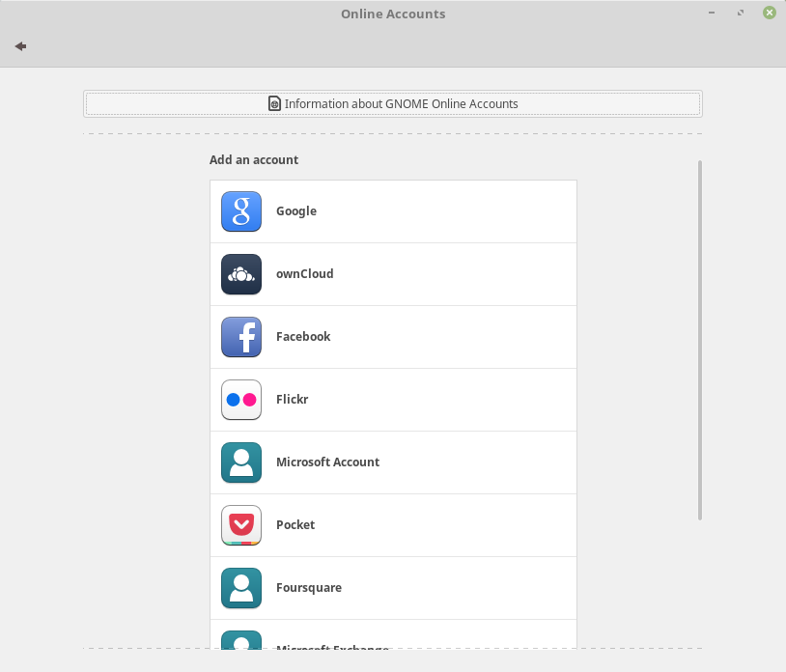The height and width of the screenshot is (672, 786).
Task: Select the Pocket label text
Action: tap(295, 524)
